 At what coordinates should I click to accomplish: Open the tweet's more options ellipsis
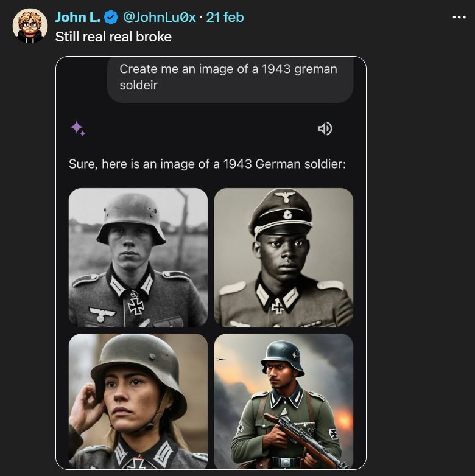(x=459, y=17)
